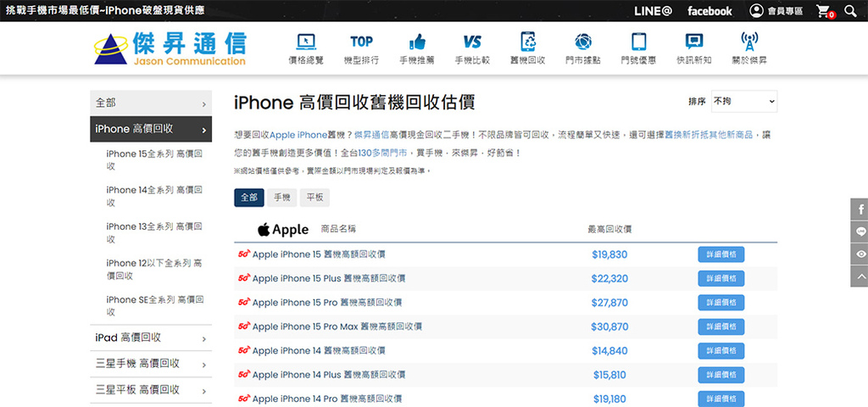Open iPhone 12以下全系列 高價回收 sidebar item
The image size is (868, 407).
(154, 269)
